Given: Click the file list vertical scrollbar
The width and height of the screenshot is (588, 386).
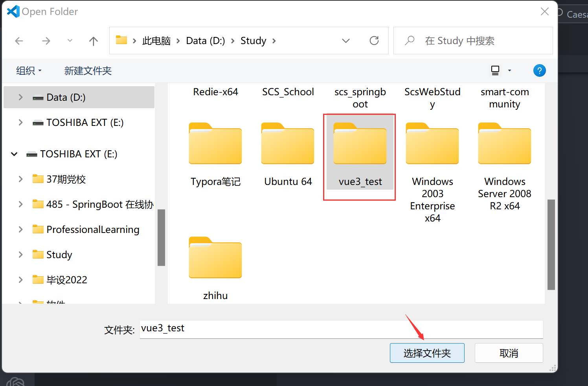Looking at the screenshot, I should pyautogui.click(x=551, y=244).
